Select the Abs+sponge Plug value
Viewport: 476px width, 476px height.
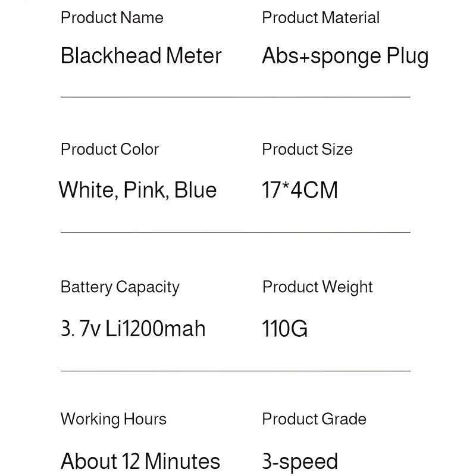click(x=345, y=57)
